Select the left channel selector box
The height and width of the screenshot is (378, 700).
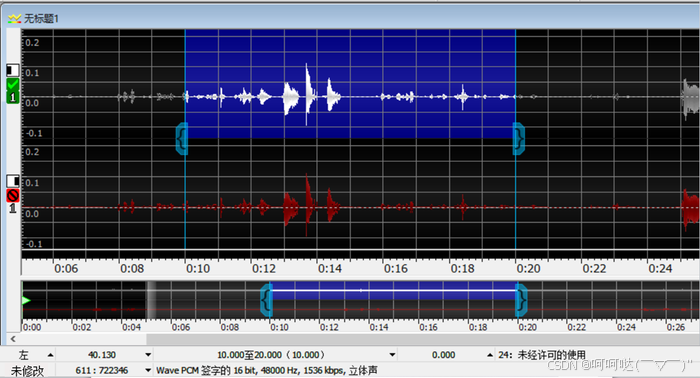[x=12, y=70]
